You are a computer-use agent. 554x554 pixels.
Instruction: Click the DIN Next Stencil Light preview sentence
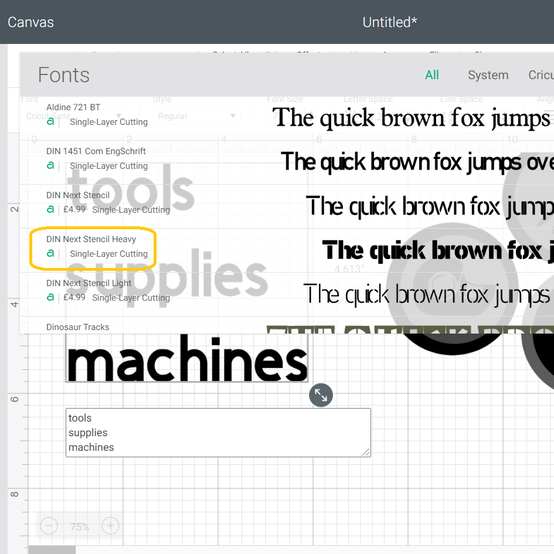[428, 294]
